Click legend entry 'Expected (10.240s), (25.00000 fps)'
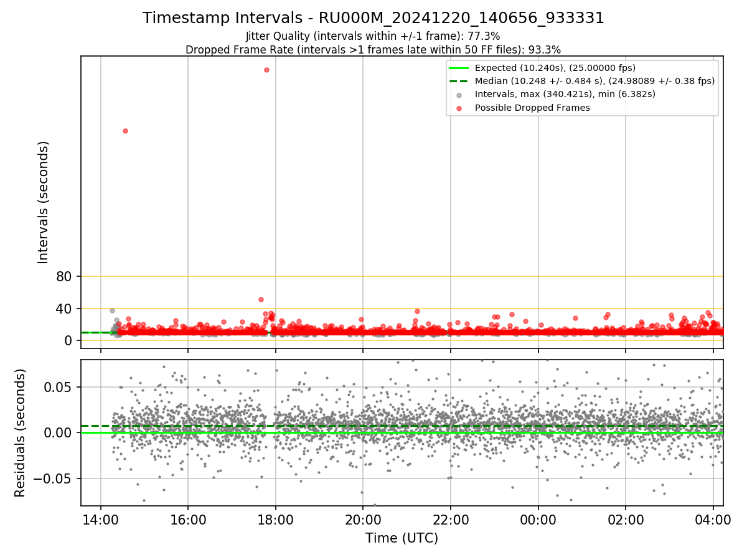The width and height of the screenshot is (747, 560). click(555, 68)
